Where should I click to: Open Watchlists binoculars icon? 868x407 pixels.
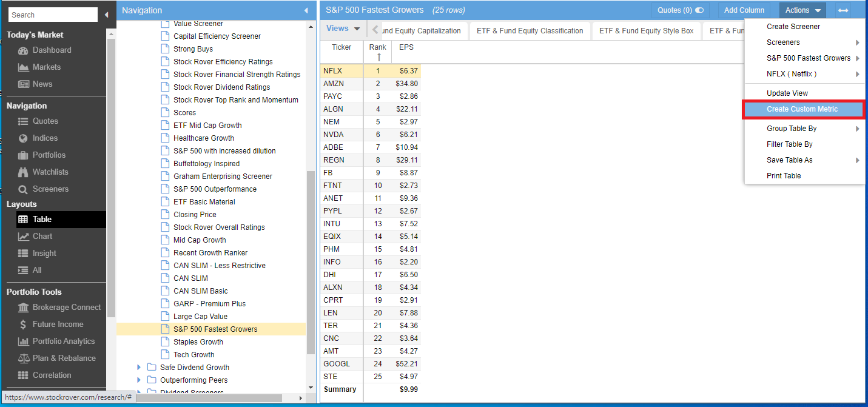pyautogui.click(x=23, y=172)
